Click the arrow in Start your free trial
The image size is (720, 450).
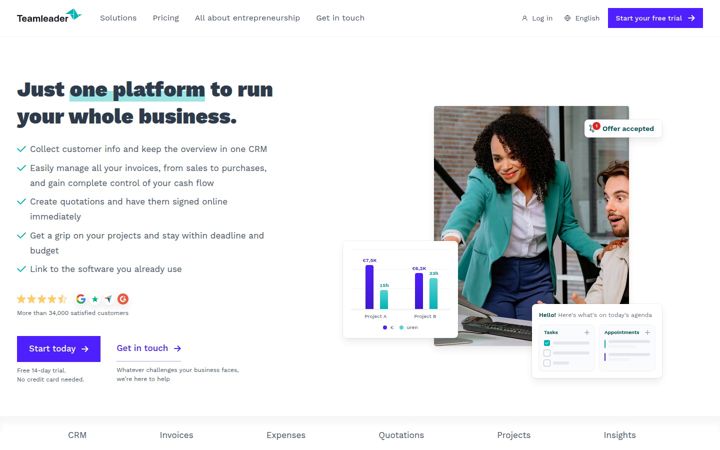click(692, 18)
